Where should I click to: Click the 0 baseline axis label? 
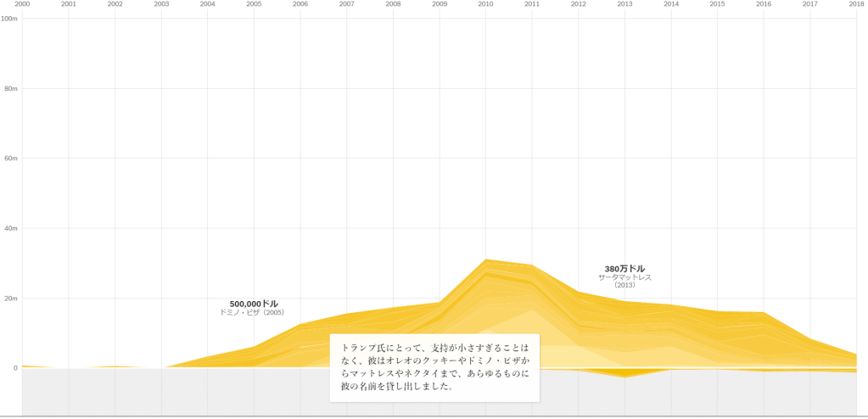pyautogui.click(x=14, y=368)
